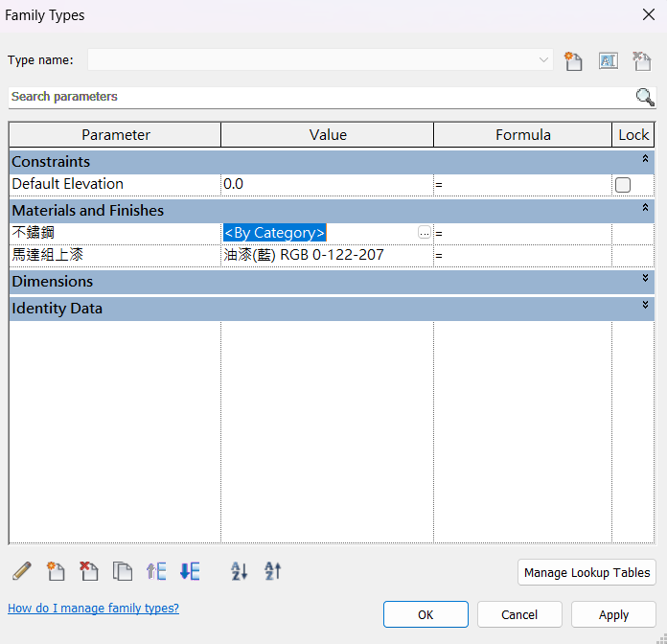The width and height of the screenshot is (667, 644).
Task: Click the pencil Edit Parameter icon
Action: (22, 572)
